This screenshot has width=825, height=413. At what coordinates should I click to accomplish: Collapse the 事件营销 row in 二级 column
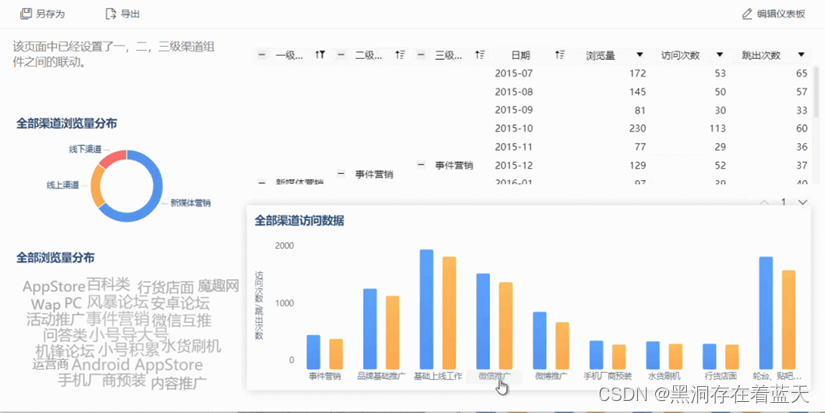point(341,173)
